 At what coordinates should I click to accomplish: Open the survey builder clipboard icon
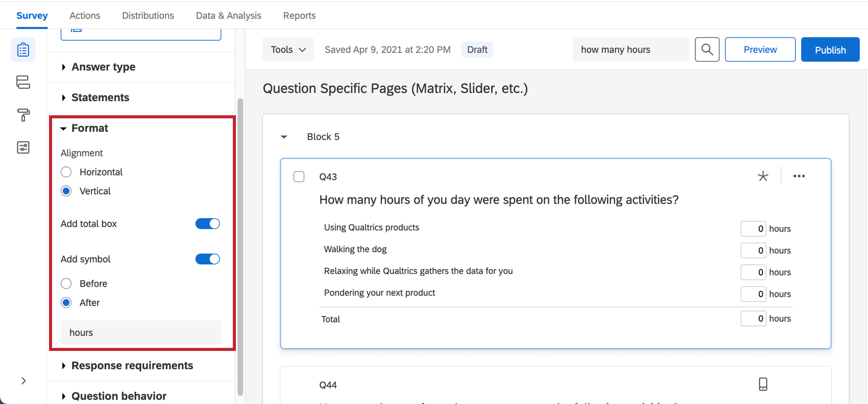click(23, 50)
